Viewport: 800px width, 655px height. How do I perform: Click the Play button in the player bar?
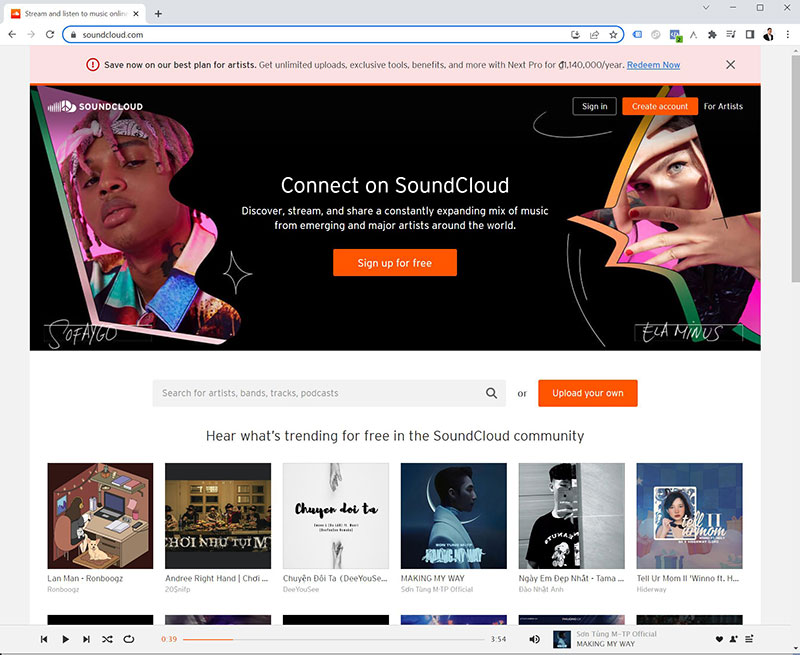65,639
